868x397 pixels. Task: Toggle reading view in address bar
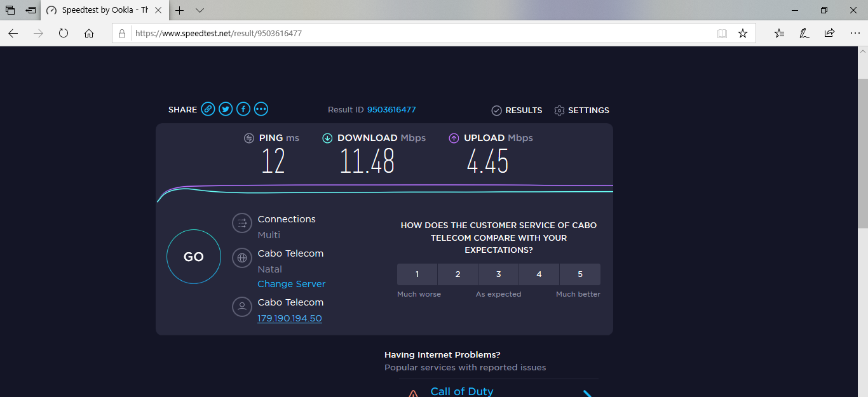point(722,33)
